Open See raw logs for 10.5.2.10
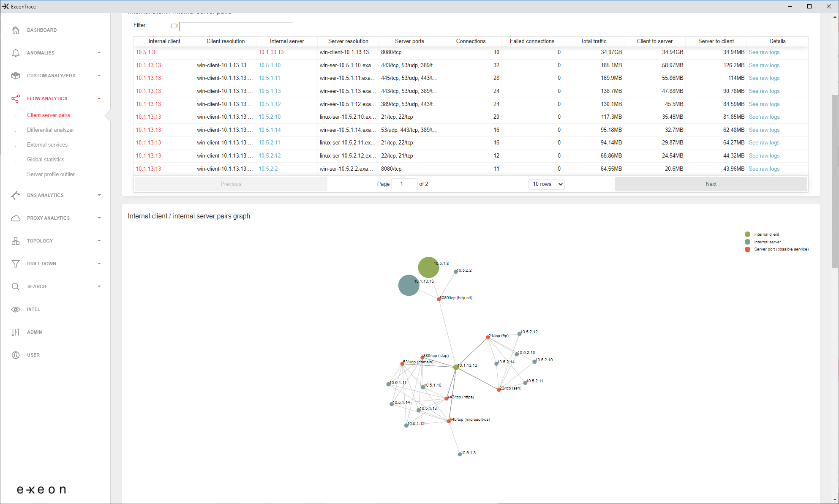This screenshot has height=504, width=839. pyautogui.click(x=764, y=117)
